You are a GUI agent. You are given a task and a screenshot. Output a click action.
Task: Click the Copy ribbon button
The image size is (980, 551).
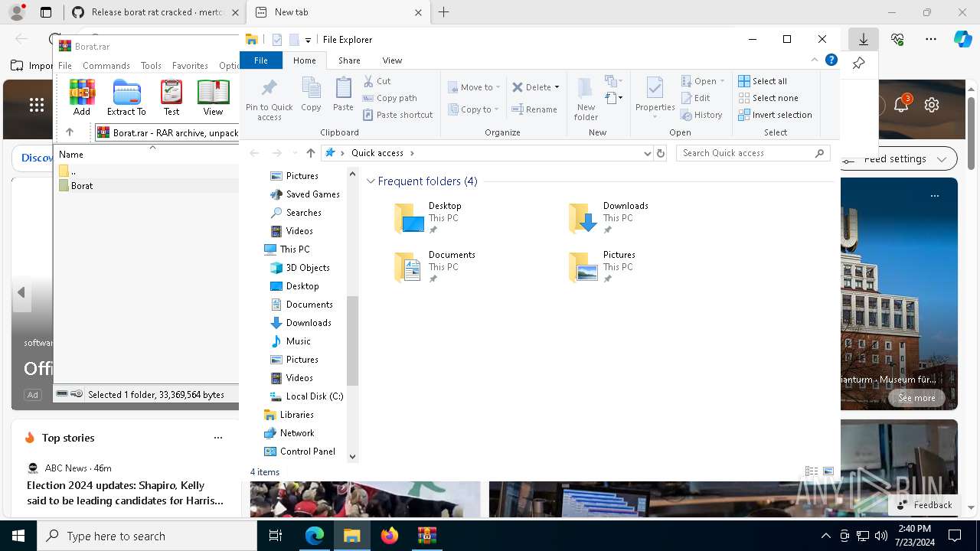[311, 95]
